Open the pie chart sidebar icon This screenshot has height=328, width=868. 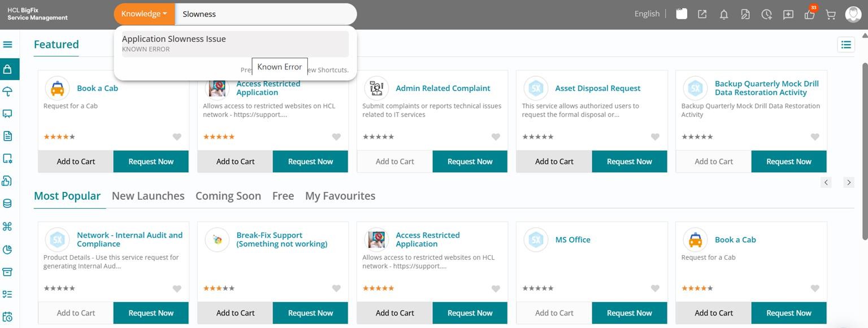point(8,249)
